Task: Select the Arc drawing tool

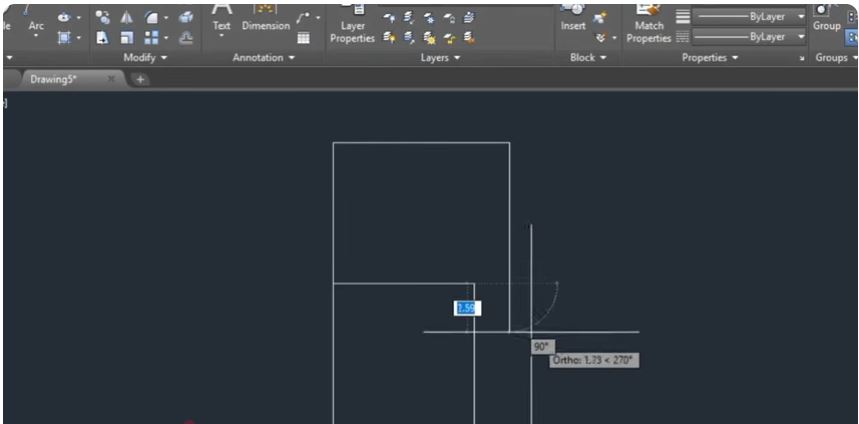Action: 36,21
